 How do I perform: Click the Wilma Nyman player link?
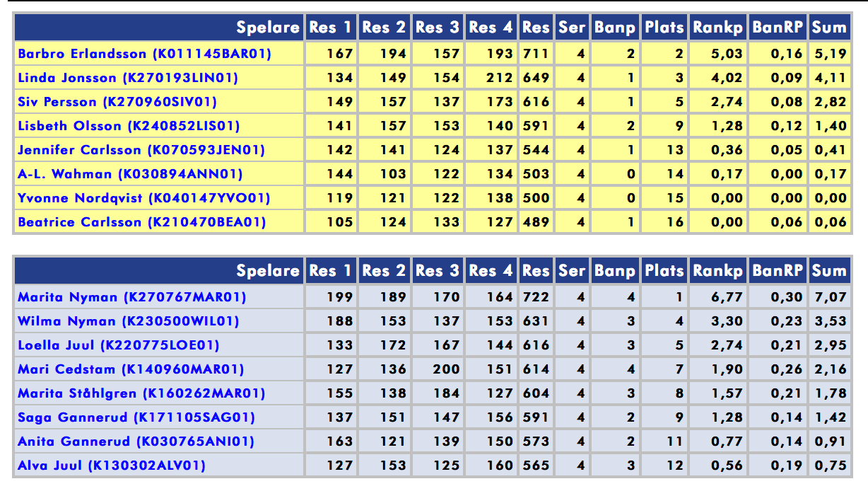pyautogui.click(x=129, y=321)
